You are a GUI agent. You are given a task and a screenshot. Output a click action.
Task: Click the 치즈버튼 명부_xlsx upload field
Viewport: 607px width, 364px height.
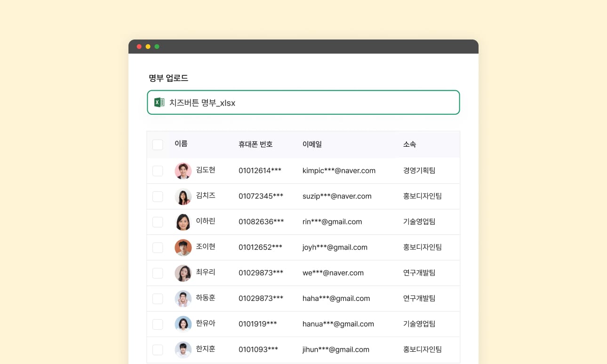tap(303, 103)
